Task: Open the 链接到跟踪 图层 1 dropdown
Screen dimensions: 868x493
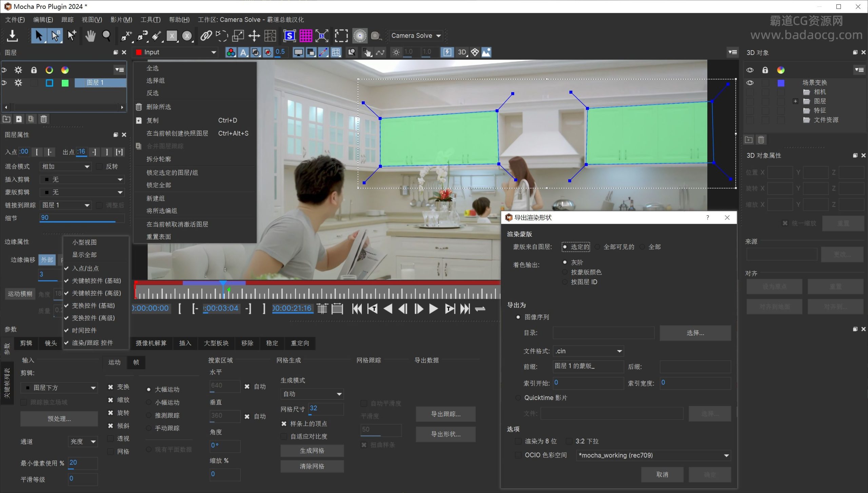Action: click(65, 205)
